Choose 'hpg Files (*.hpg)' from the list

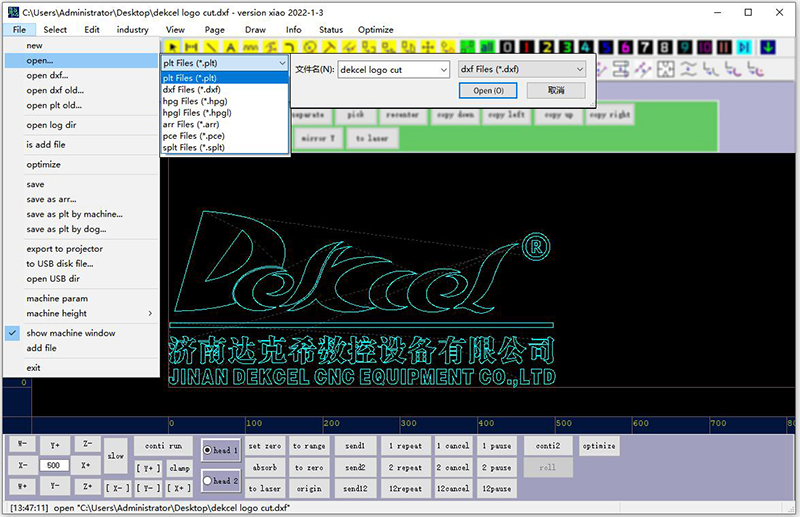[224, 101]
